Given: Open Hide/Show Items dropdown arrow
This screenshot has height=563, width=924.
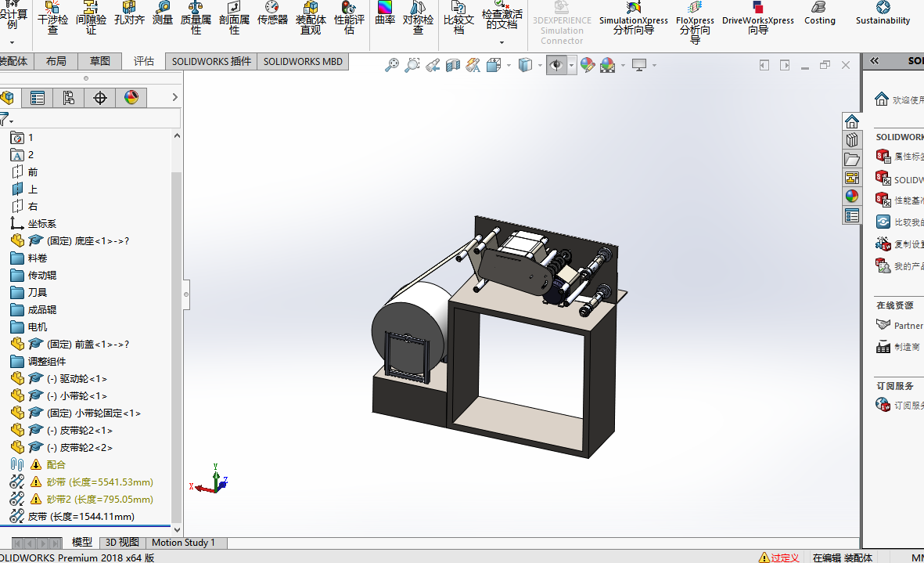Looking at the screenshot, I should (x=572, y=66).
